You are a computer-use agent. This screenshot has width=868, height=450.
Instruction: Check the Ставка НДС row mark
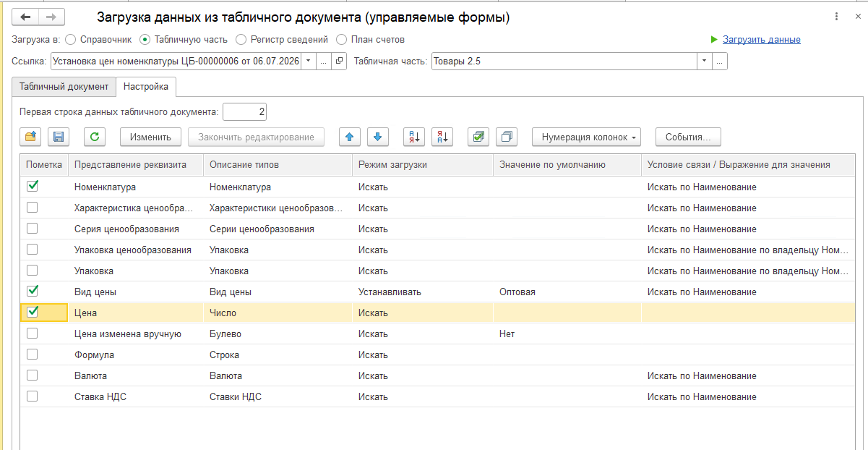click(33, 396)
